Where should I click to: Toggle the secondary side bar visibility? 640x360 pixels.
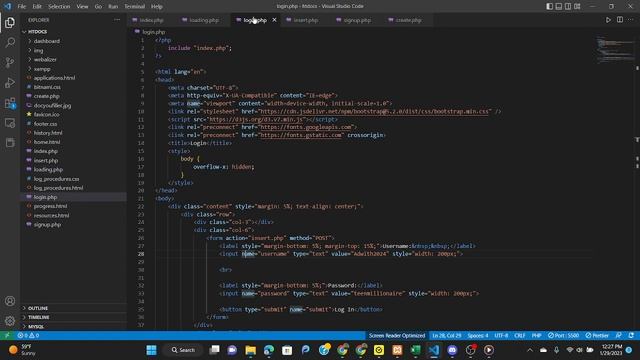point(568,6)
